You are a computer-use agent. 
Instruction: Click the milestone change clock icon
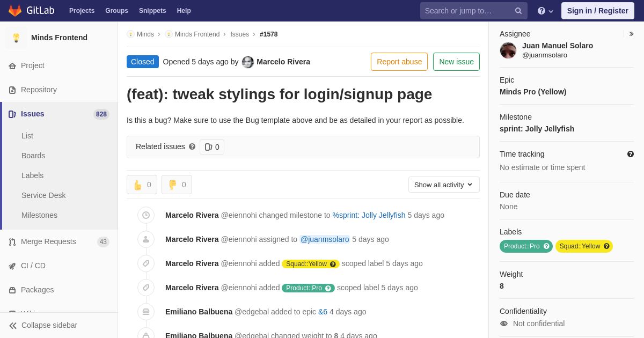(x=146, y=215)
